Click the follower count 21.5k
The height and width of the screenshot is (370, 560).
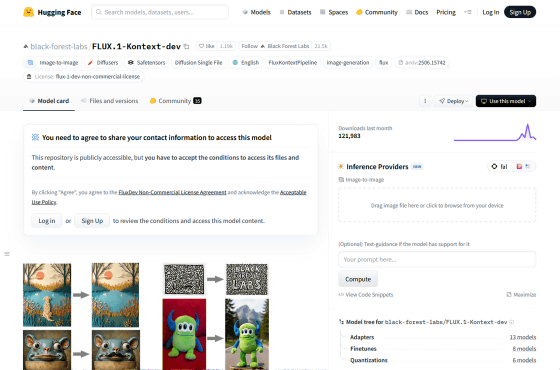[x=321, y=46]
